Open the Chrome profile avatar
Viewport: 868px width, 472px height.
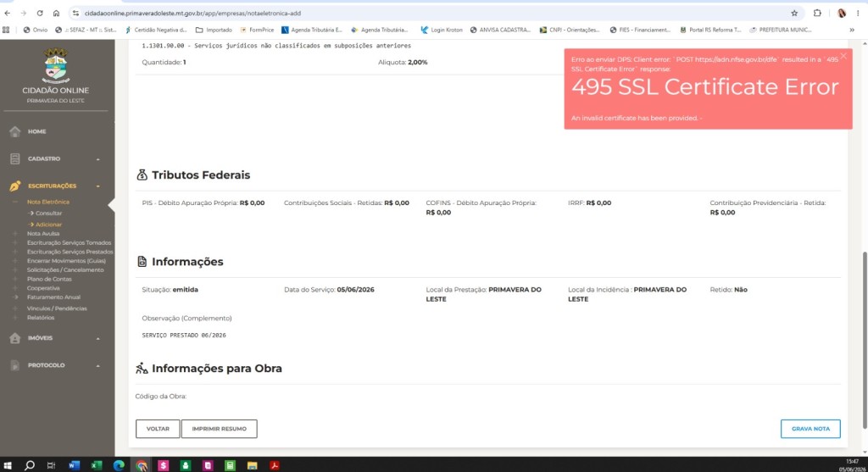point(842,14)
